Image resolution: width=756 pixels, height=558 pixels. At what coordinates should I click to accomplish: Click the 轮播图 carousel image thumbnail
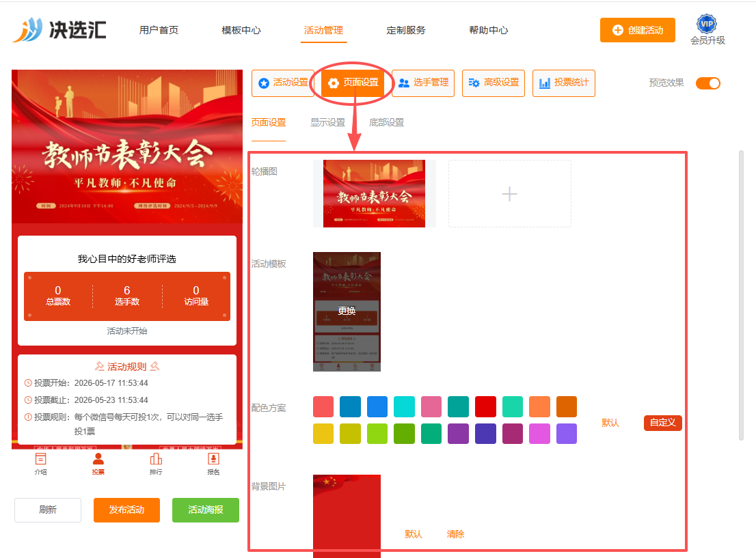tap(374, 194)
